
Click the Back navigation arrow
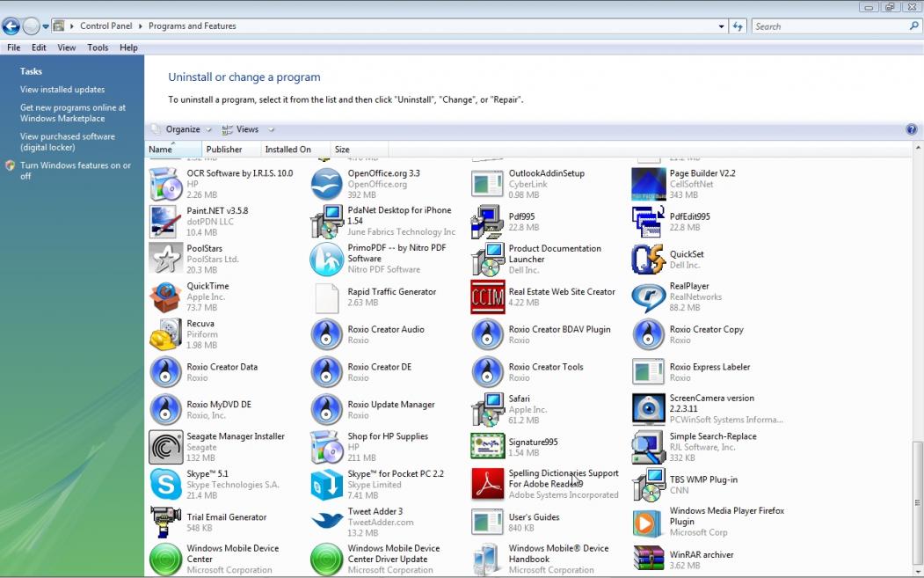pos(11,26)
